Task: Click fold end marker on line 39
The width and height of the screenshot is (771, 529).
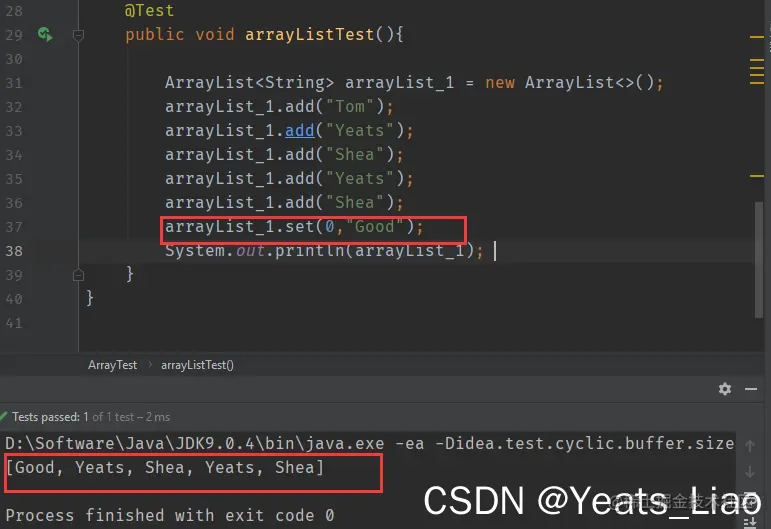Action: (x=78, y=275)
